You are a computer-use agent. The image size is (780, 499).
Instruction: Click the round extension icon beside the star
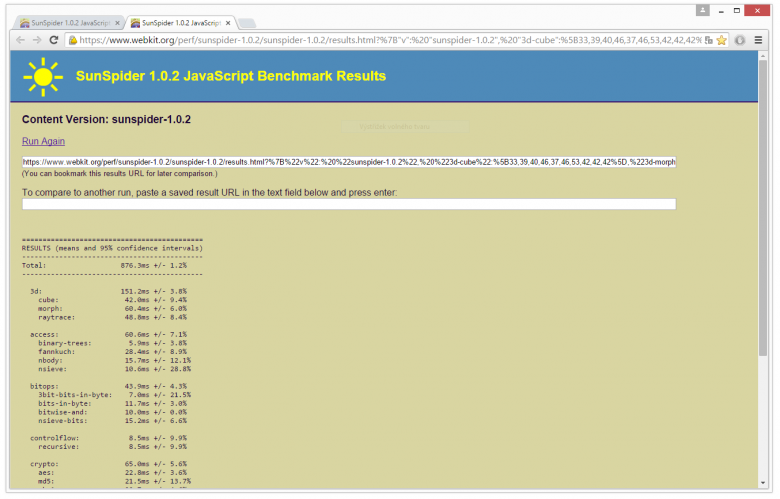[x=740, y=40]
